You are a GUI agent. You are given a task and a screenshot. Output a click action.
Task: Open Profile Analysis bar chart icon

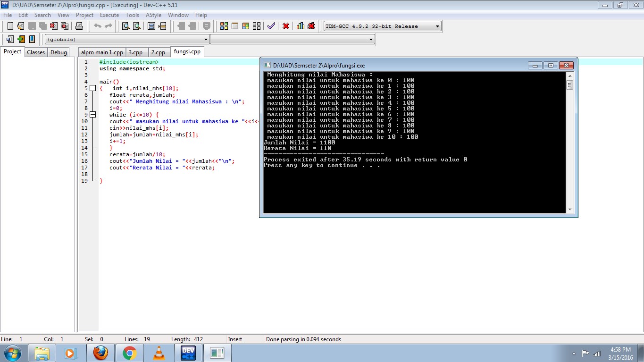pyautogui.click(x=301, y=26)
